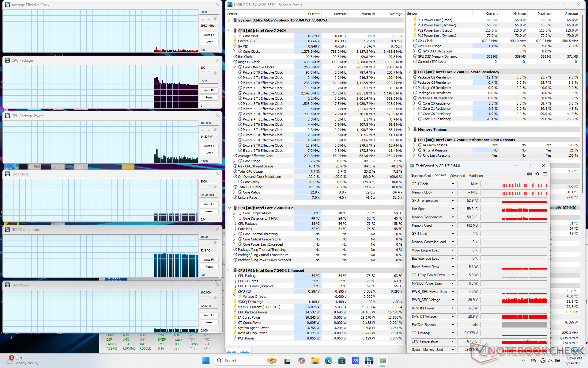This screenshot has width=588, height=368.
Task: Show hidden tray icons chevron
Action: [x=523, y=361]
